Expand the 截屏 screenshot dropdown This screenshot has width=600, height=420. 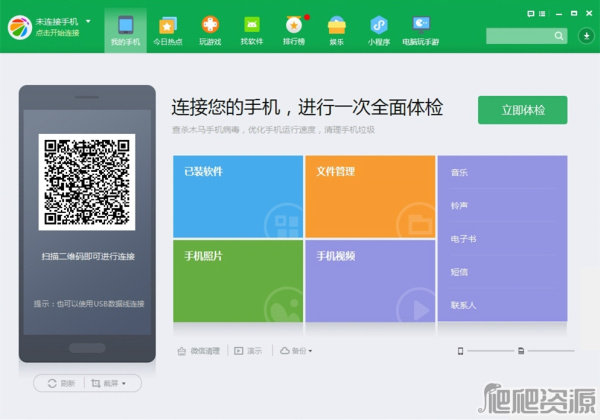point(109,383)
